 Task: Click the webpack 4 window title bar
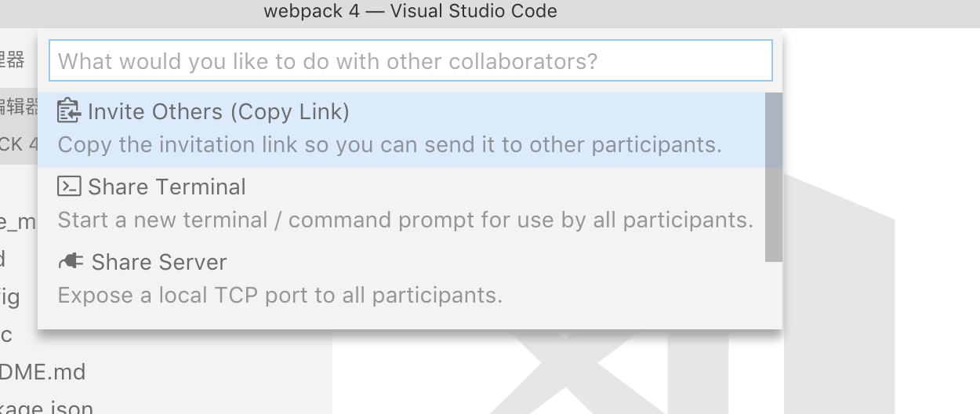(411, 11)
